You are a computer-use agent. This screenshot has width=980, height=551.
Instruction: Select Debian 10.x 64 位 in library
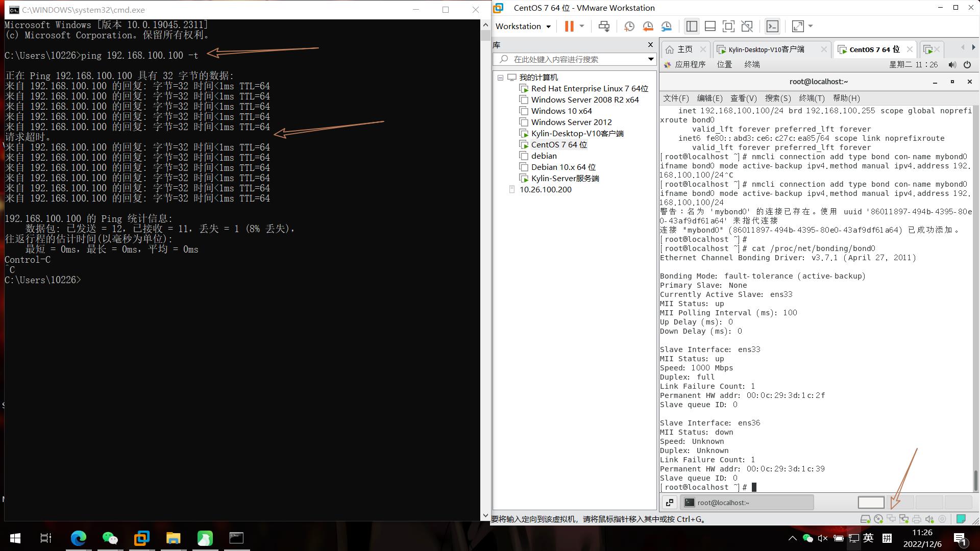click(563, 167)
